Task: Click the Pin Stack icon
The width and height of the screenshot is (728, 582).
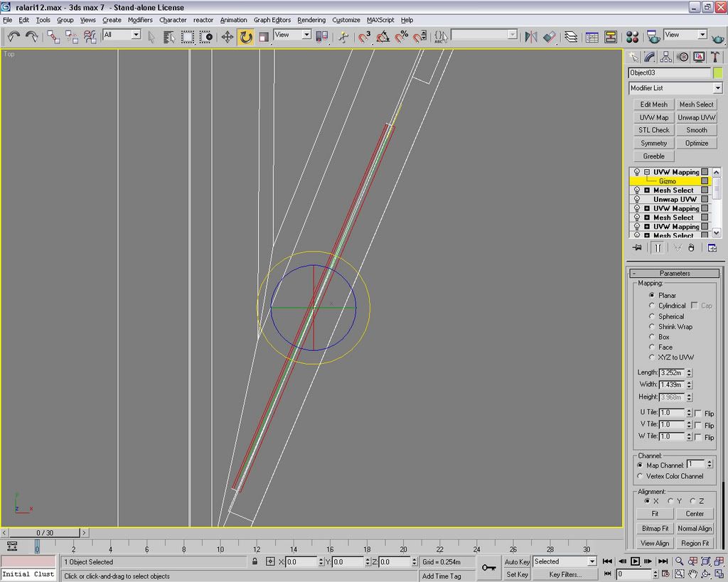Action: click(638, 248)
